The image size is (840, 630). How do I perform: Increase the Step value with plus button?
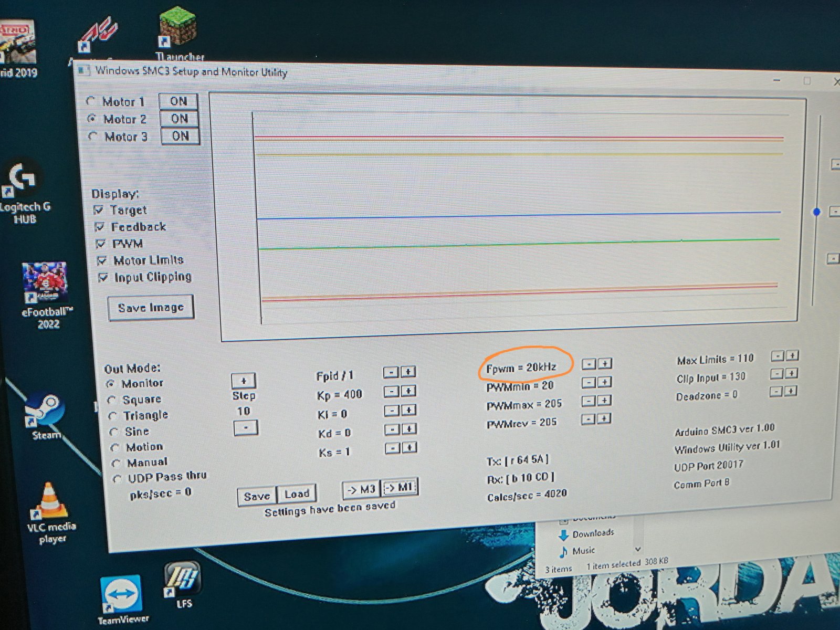coord(243,381)
